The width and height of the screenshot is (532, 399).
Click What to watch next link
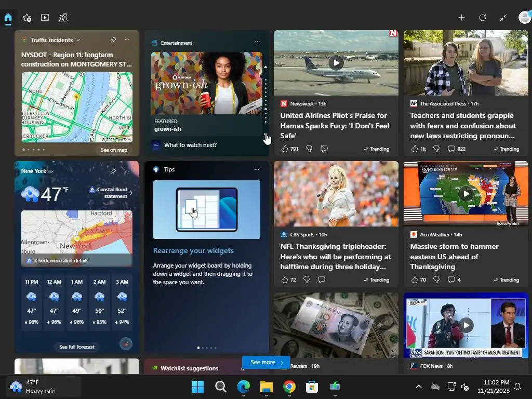[190, 145]
